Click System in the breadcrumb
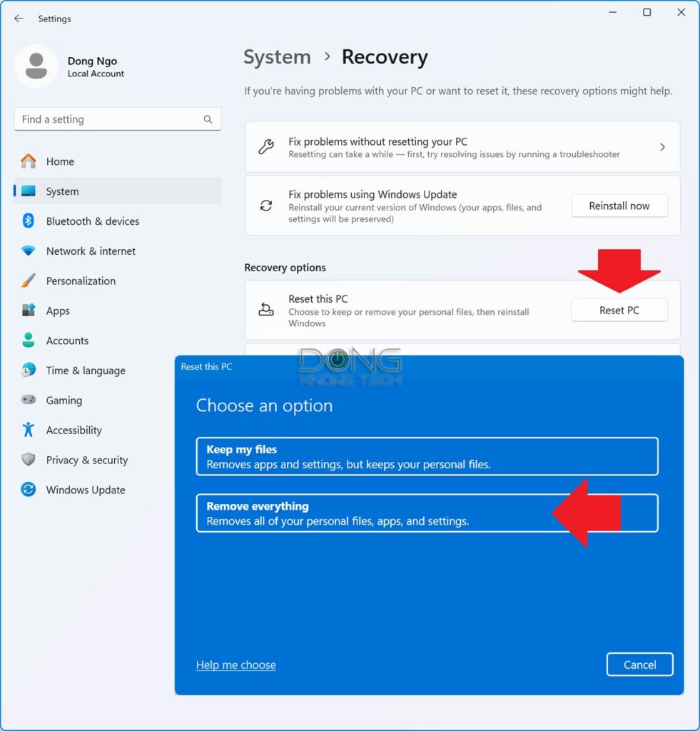The width and height of the screenshot is (700, 731). (x=277, y=57)
